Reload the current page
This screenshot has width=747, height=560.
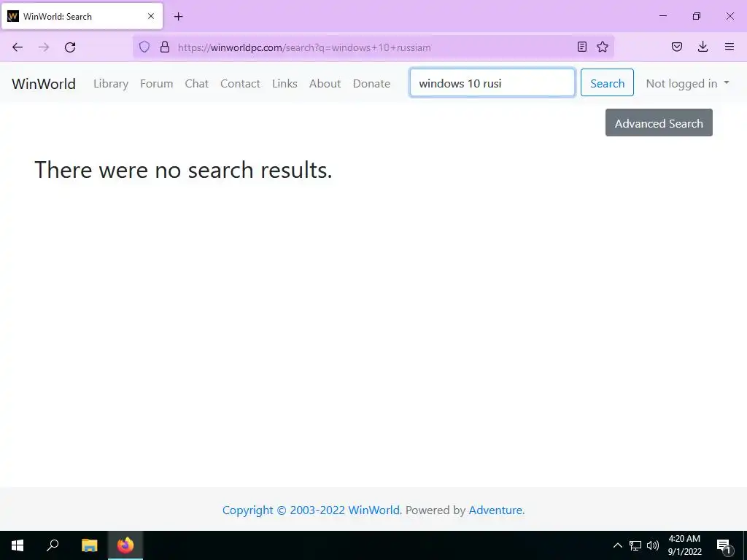tap(70, 47)
